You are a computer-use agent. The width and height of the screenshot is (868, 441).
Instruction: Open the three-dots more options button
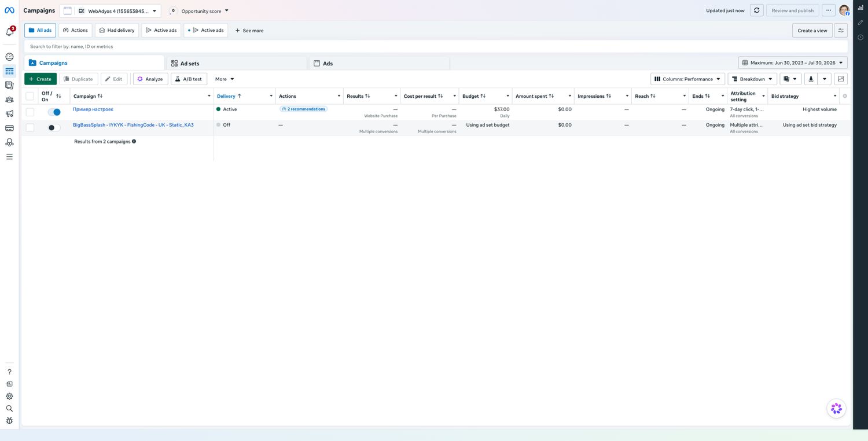pyautogui.click(x=828, y=10)
